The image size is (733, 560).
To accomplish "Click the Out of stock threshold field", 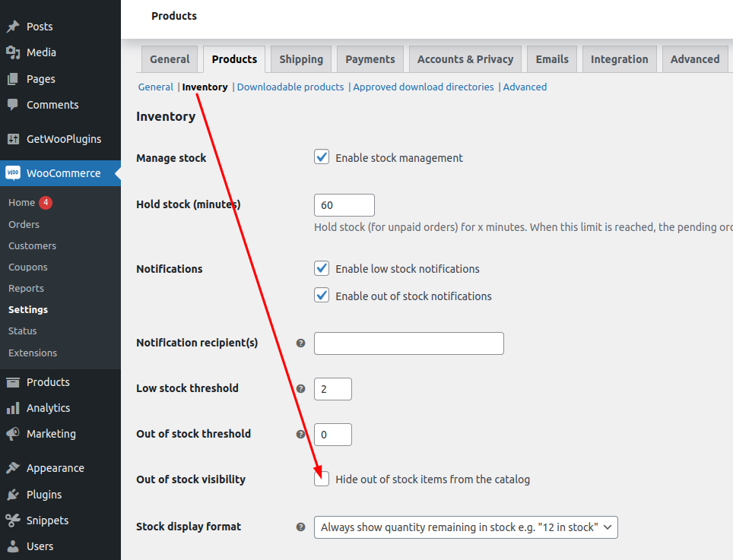I will coord(333,435).
